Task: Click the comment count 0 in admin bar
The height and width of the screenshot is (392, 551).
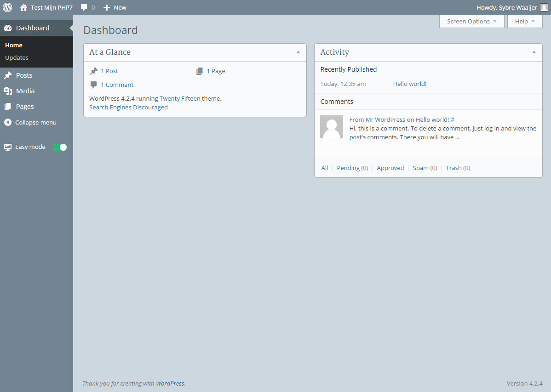Action: tap(93, 8)
